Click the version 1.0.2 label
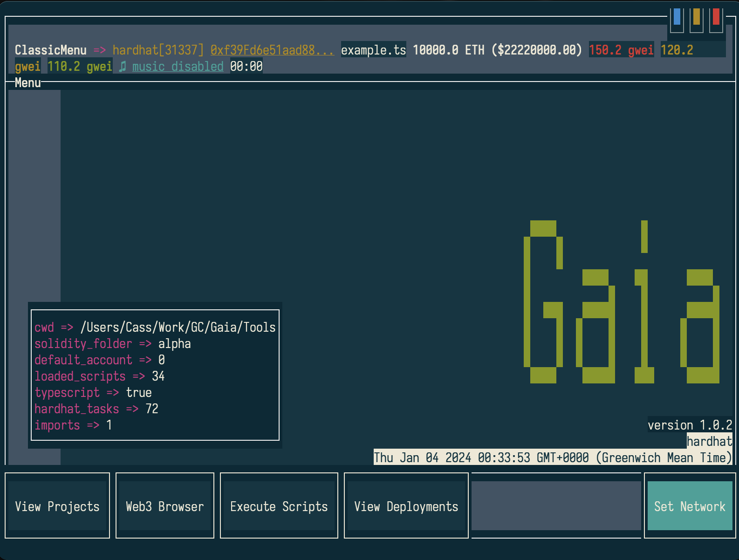Image resolution: width=739 pixels, height=560 pixels. coord(690,425)
